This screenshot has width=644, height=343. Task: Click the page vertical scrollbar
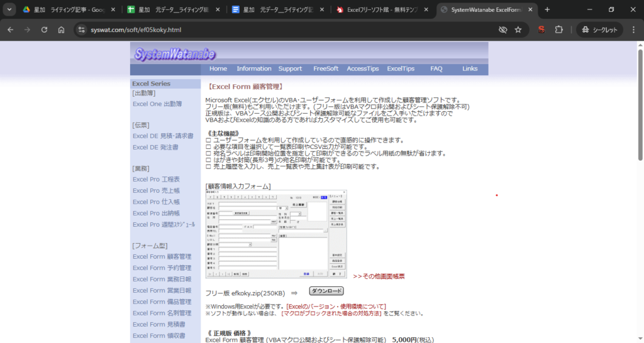[640, 105]
